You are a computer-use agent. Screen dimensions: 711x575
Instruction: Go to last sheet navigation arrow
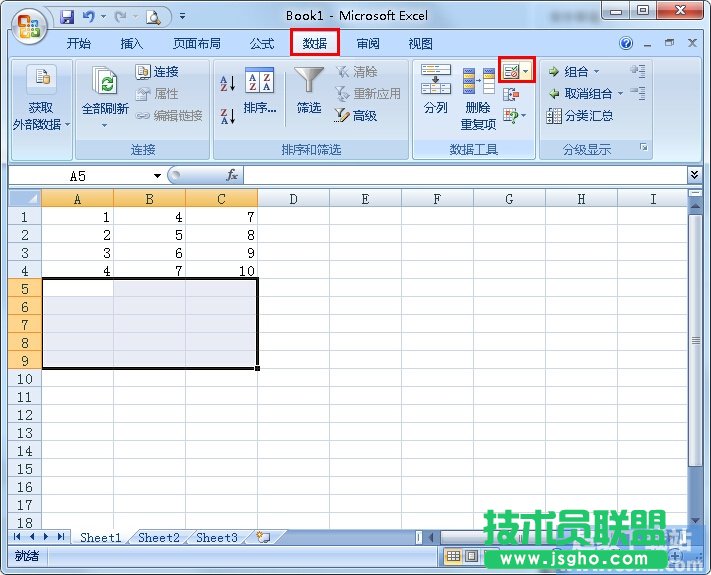point(61,537)
